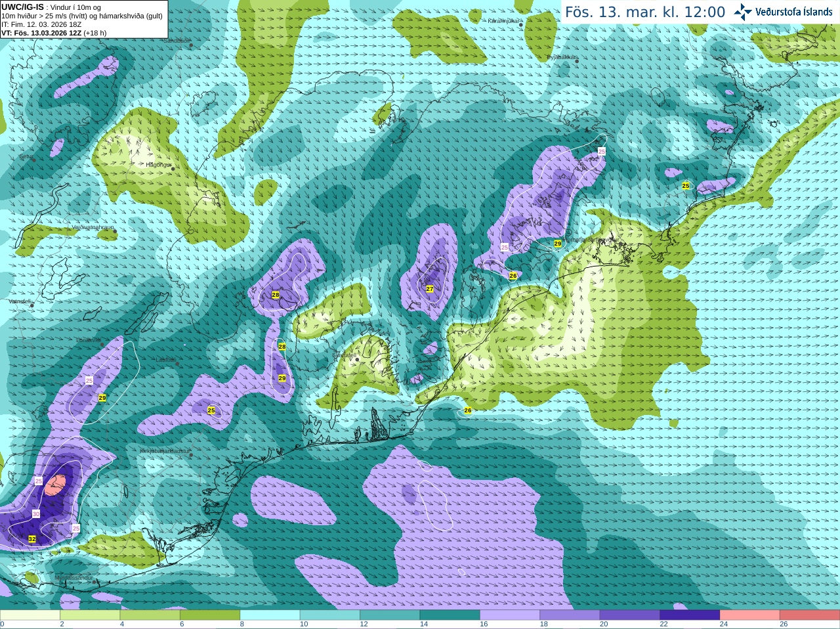This screenshot has height=629, width=840.
Task: Select the 18–20 m/s legend color swatch
Action: 570,615
